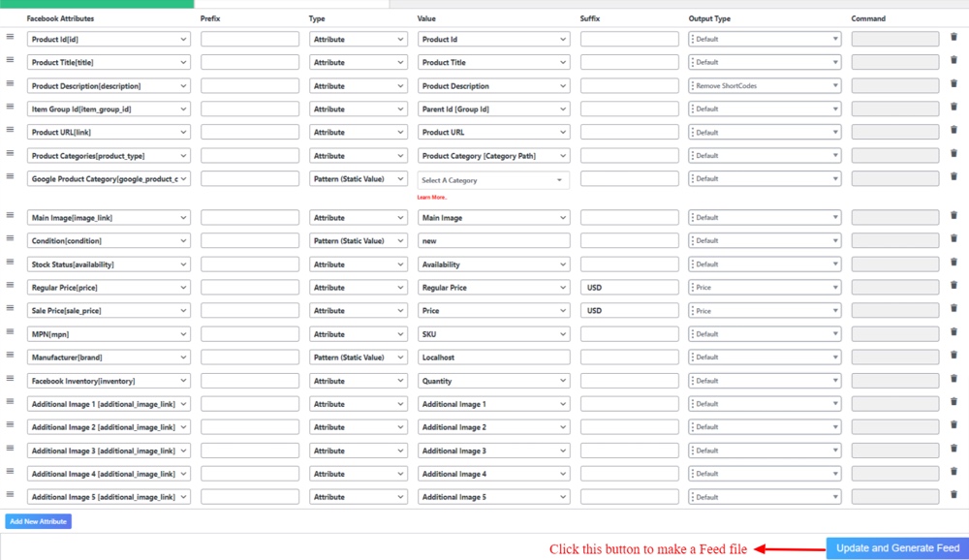969x560 pixels.
Task: Remove Additional Image 5 row via trash icon
Action: click(x=953, y=495)
